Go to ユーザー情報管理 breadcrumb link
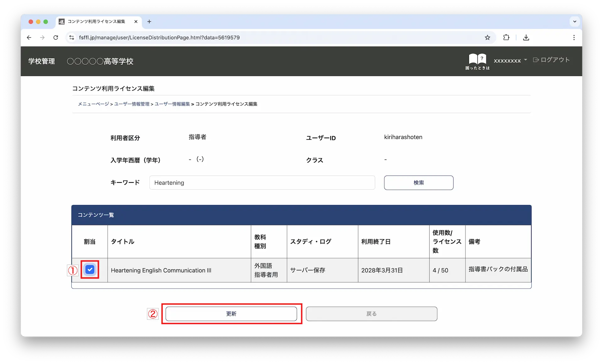Screen dimensions: 603x364 (132, 104)
